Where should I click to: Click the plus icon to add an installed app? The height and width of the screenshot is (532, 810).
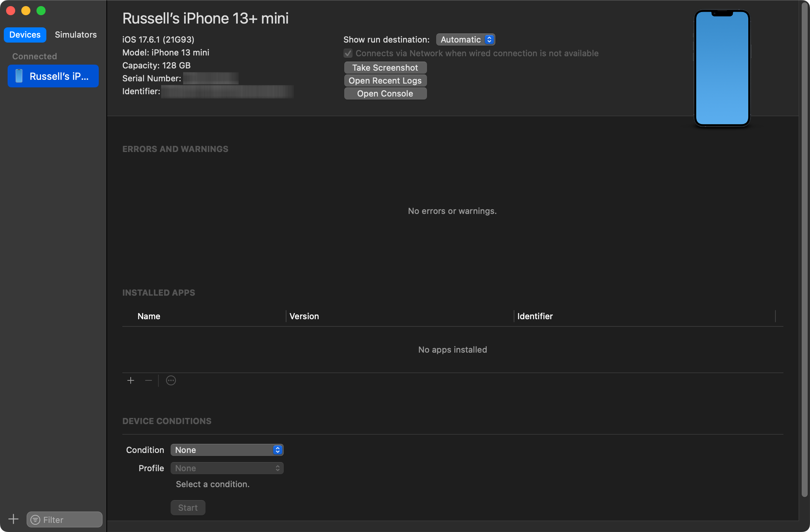tap(131, 380)
